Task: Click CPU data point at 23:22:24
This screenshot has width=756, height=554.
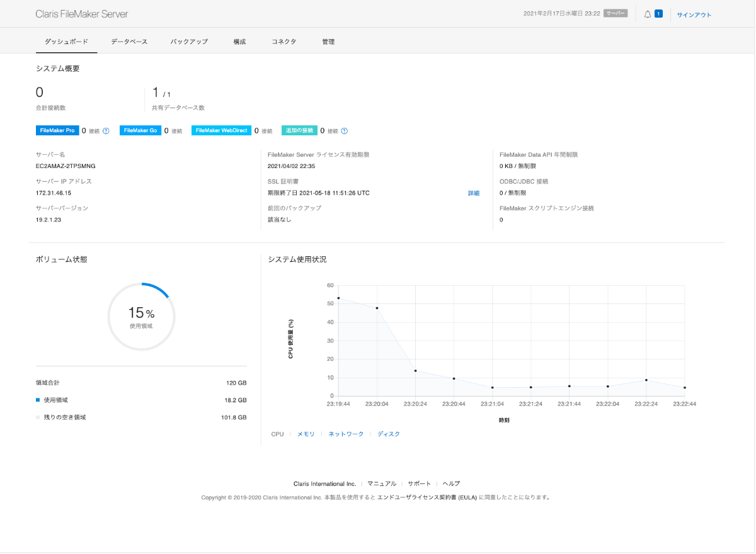Action: (x=646, y=380)
